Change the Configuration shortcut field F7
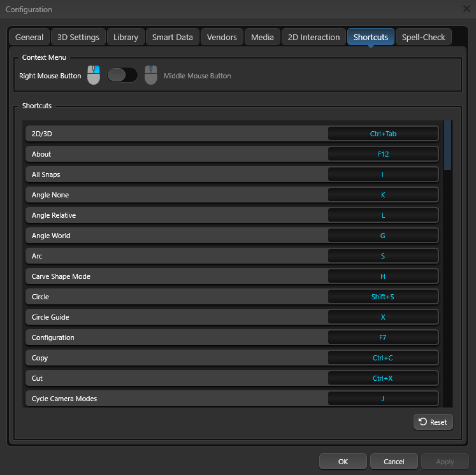The height and width of the screenshot is (475, 476). coord(383,337)
